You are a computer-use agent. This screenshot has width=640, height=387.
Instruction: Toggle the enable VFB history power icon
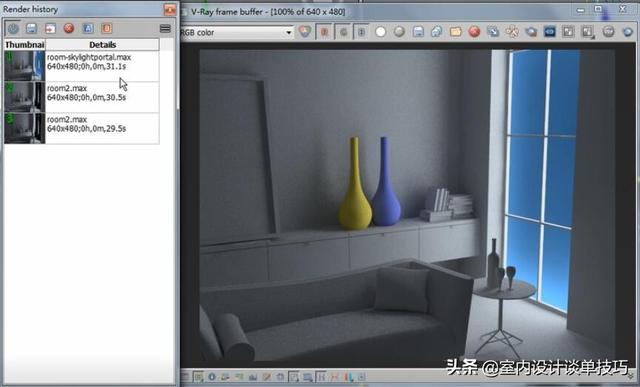tap(13, 28)
